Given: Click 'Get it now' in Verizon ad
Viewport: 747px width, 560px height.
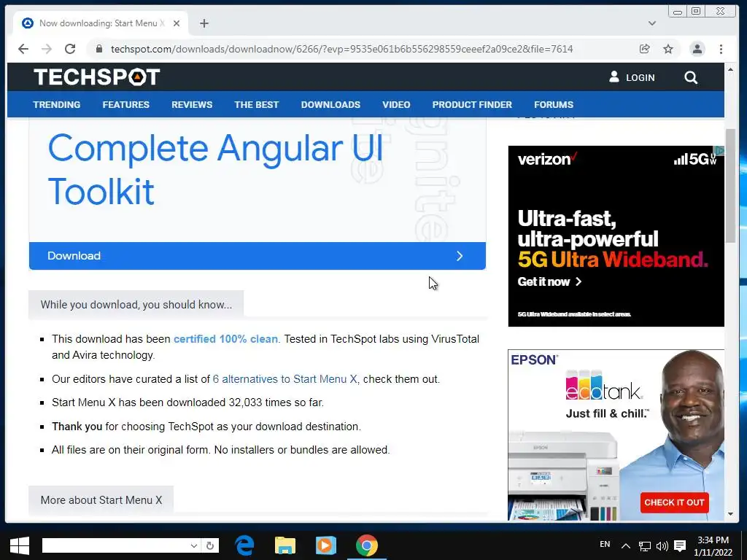Looking at the screenshot, I should coord(549,282).
